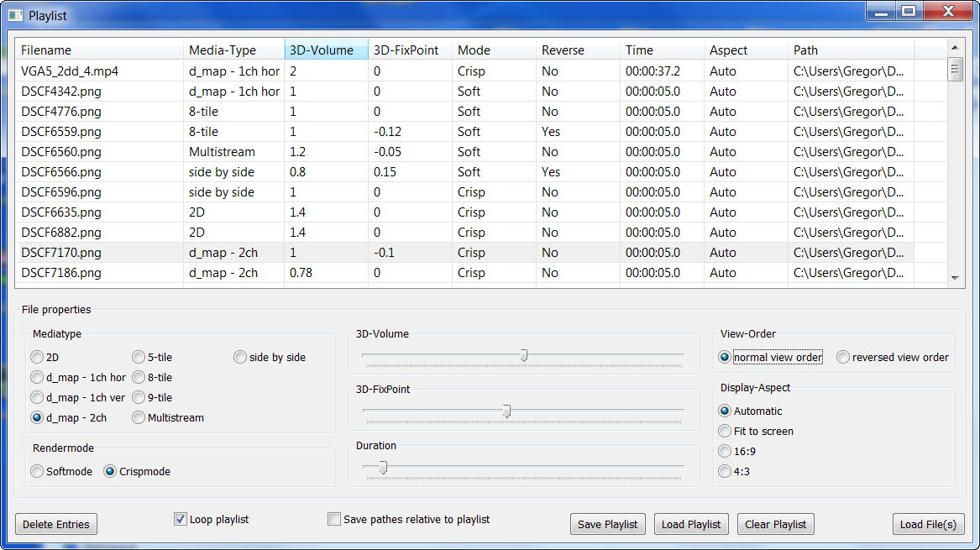Click the Playlist window title icon

[x=16, y=15]
